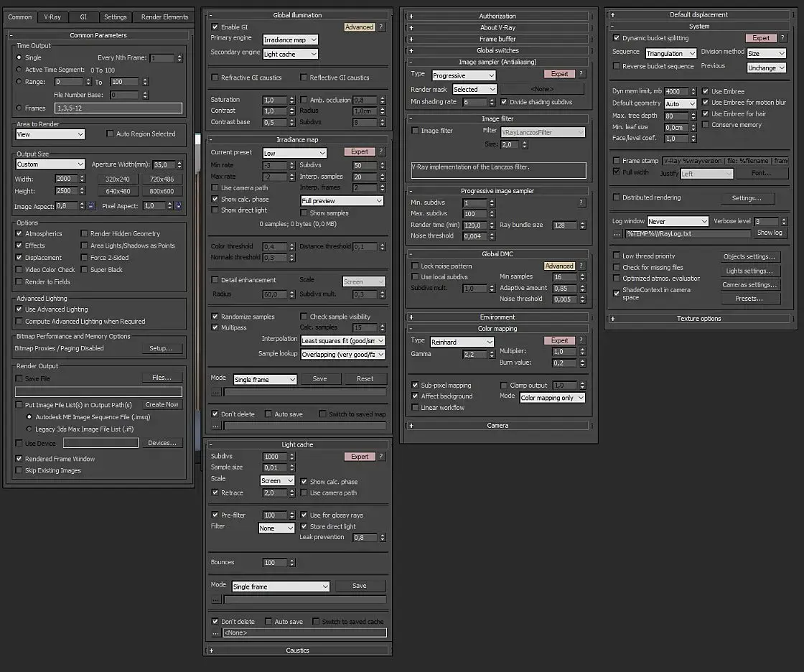Screen dimensions: 804x672
Task: Click Reset in Irradiance map mode
Action: pos(365,379)
